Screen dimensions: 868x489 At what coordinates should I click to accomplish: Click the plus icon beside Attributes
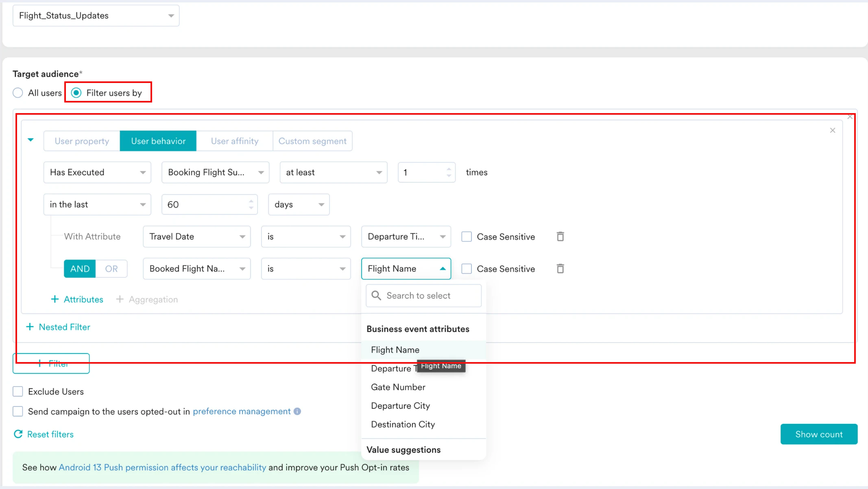(55, 299)
